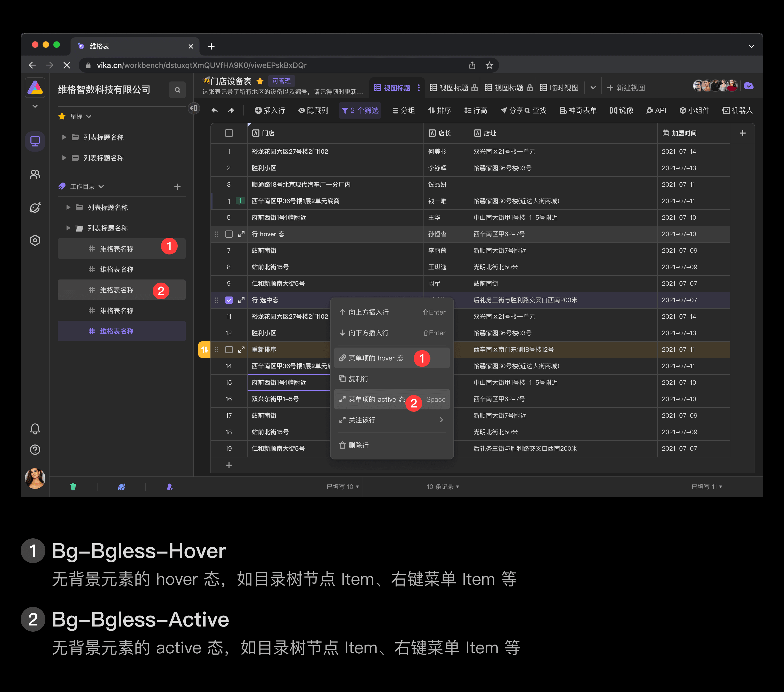Open 关注该行 submenu in context menu
This screenshot has height=692, width=784.
click(392, 420)
